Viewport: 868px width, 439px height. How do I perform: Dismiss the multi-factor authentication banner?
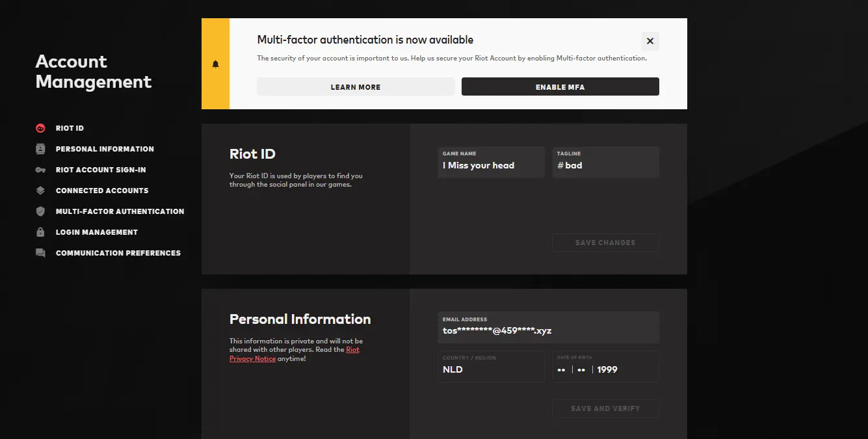(x=650, y=42)
